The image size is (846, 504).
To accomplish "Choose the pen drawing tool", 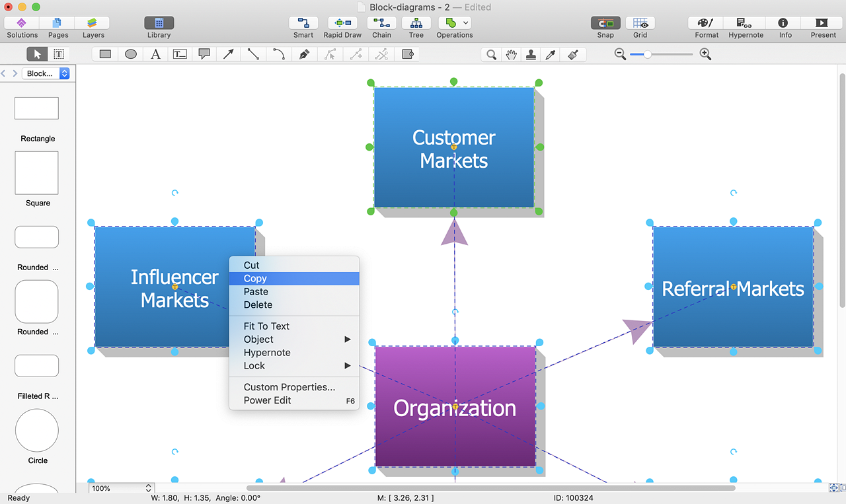I will click(304, 54).
